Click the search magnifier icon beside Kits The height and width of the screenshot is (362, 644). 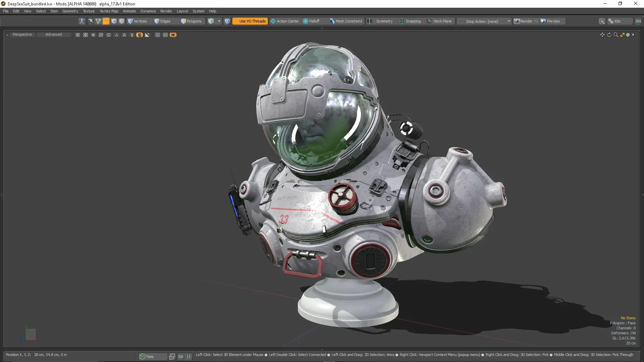tap(602, 21)
